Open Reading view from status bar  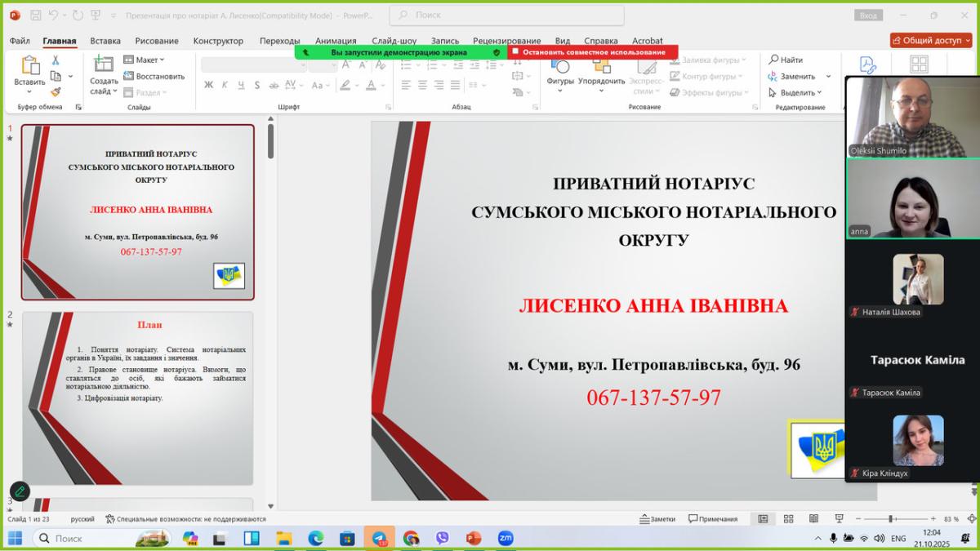pyautogui.click(x=813, y=519)
